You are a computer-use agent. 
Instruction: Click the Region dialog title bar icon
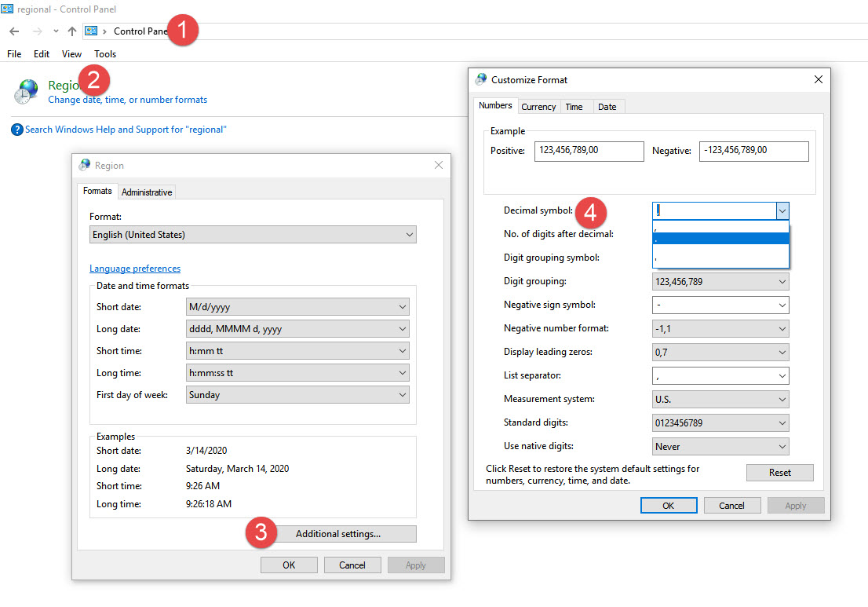coord(85,165)
